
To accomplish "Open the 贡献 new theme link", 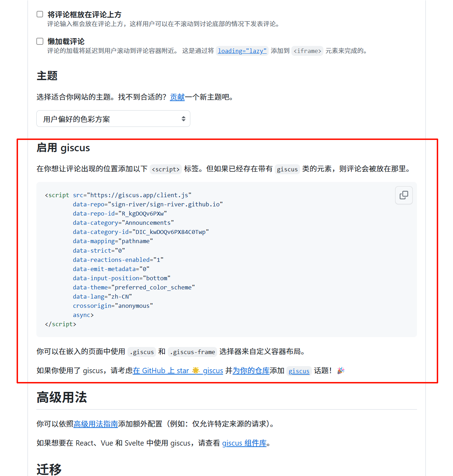I will point(177,97).
